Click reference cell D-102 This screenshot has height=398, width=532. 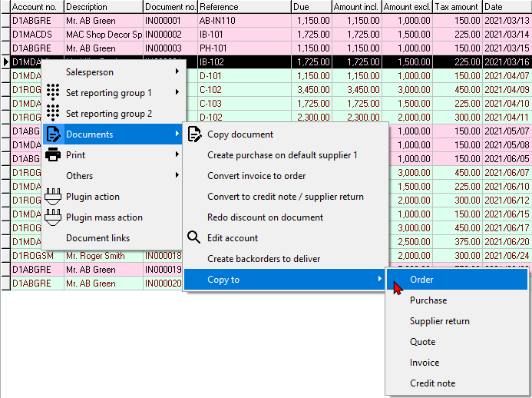click(x=244, y=118)
